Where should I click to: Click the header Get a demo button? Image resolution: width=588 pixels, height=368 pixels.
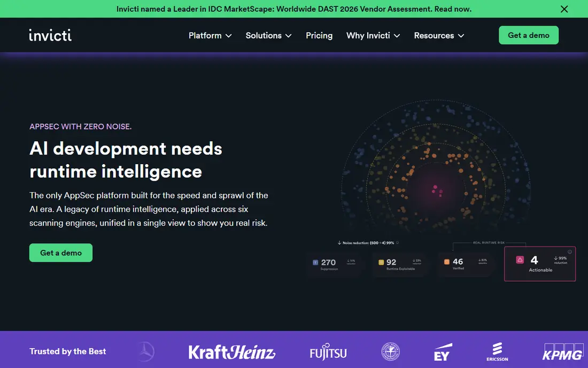(x=528, y=35)
